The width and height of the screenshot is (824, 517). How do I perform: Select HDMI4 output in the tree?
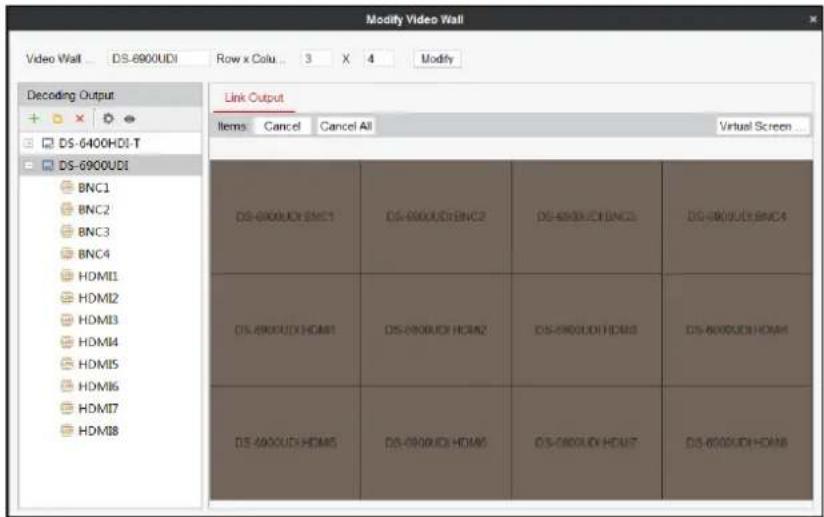click(98, 342)
